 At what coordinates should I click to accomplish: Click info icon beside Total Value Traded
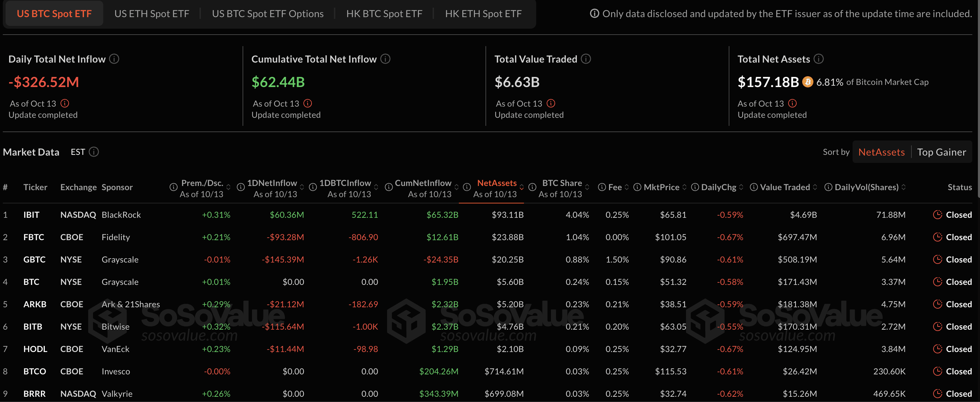point(586,59)
